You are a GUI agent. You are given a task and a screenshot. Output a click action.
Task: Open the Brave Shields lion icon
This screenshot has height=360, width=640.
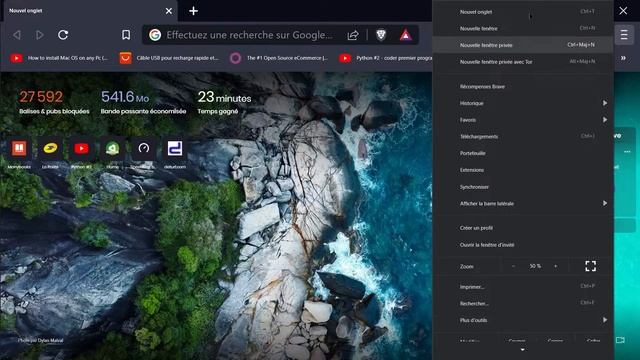point(381,35)
